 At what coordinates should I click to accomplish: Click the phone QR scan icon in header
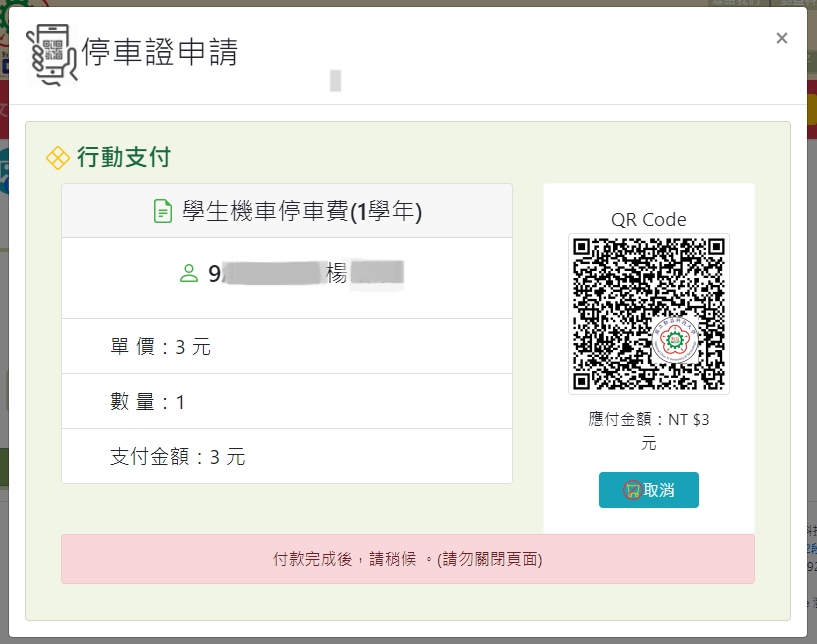pyautogui.click(x=52, y=55)
